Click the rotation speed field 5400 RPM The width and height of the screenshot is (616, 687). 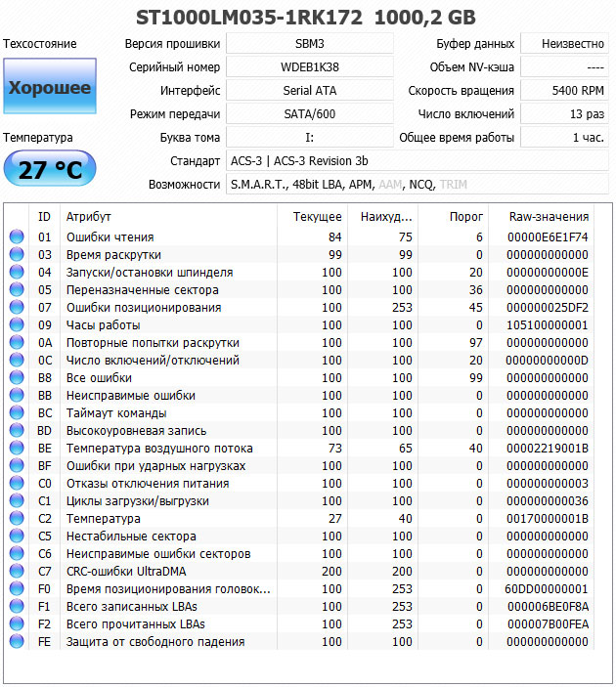click(x=565, y=91)
